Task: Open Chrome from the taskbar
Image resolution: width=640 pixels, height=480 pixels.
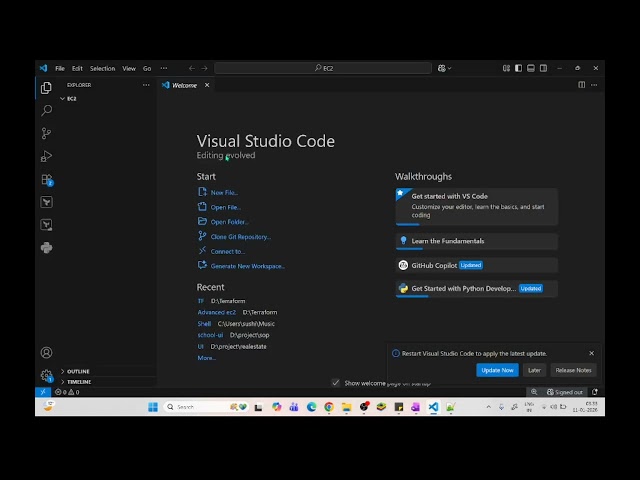Action: coord(329,407)
